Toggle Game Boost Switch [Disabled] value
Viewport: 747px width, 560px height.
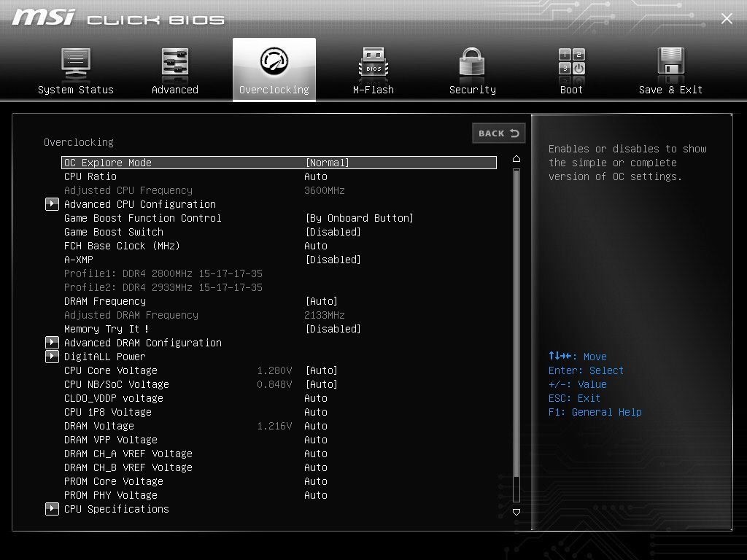(333, 233)
